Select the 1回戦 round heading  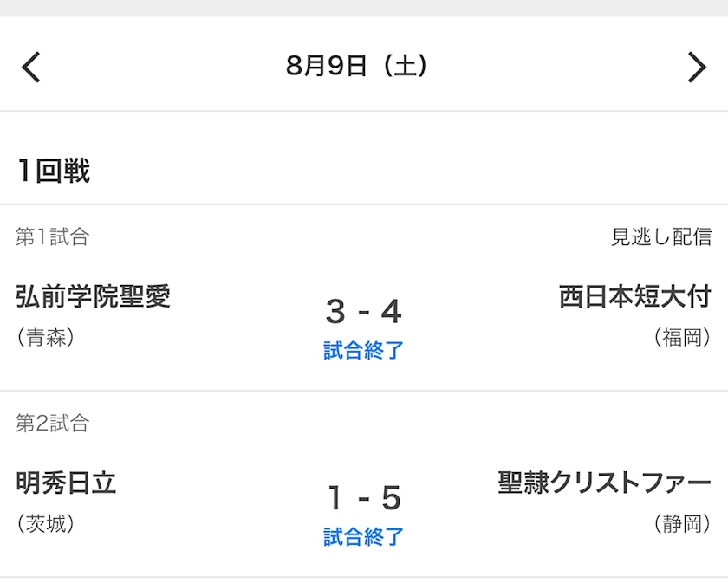pyautogui.click(x=54, y=172)
